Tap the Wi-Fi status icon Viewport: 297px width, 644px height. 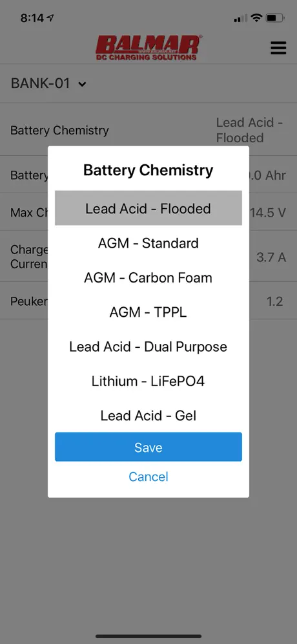tap(256, 17)
